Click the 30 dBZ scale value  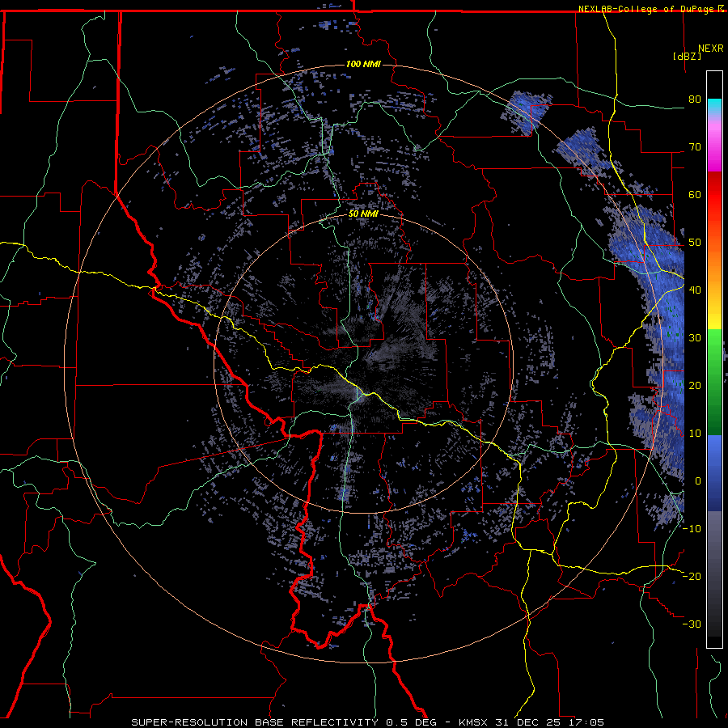[x=695, y=338]
